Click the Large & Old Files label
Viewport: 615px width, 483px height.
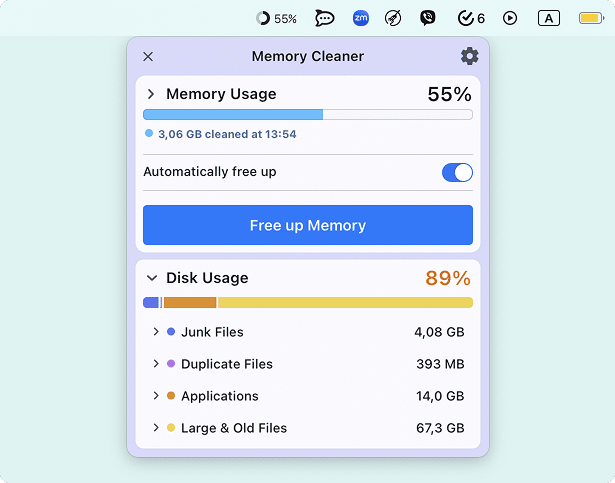click(x=234, y=428)
